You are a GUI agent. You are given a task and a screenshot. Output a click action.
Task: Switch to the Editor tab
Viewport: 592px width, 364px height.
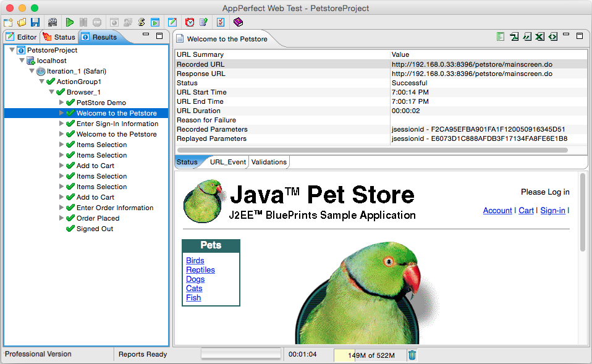click(22, 37)
